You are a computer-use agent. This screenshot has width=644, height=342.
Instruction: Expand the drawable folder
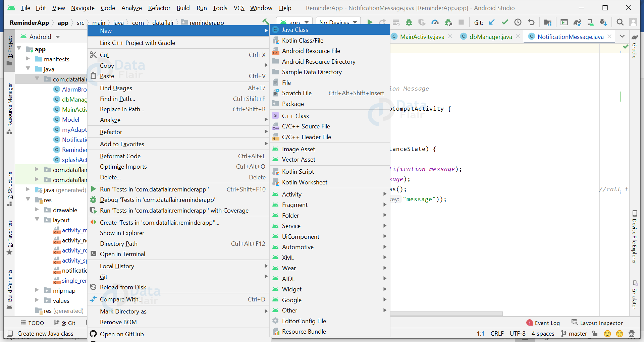(x=37, y=210)
